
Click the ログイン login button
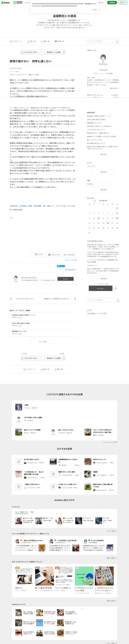pyautogui.click(x=123, y=2)
